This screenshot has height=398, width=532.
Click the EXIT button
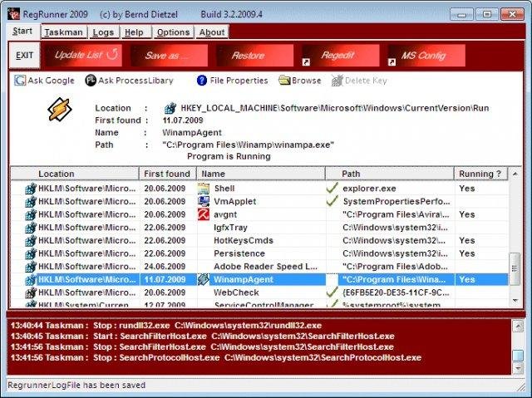[24, 56]
